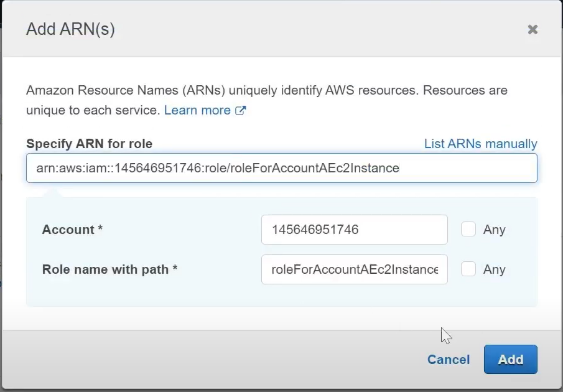Switch to List ARNs manually
This screenshot has height=392, width=563.
point(480,144)
